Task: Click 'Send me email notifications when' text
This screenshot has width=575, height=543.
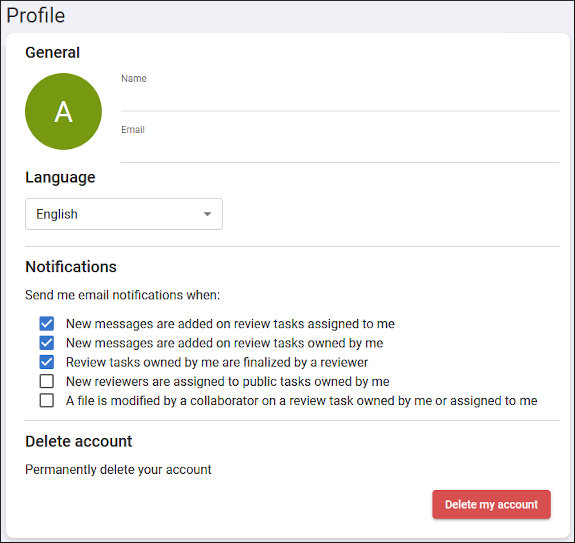Action: tap(122, 295)
